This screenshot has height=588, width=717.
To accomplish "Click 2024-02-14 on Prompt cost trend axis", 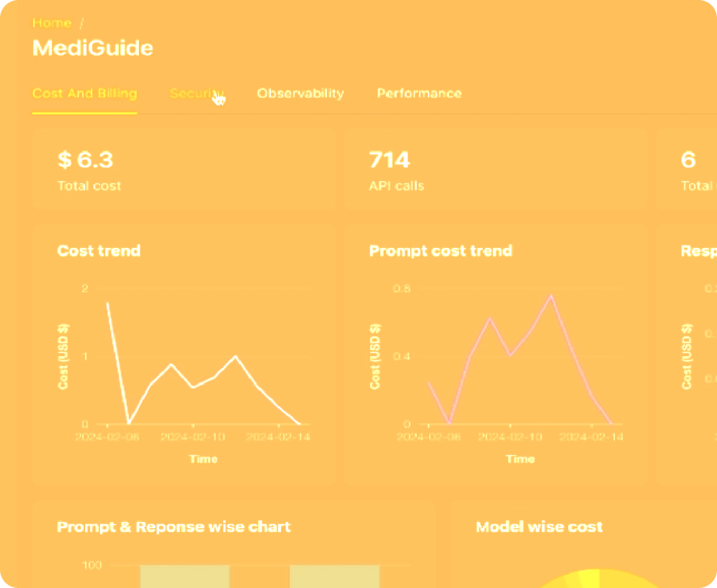I will click(x=591, y=437).
